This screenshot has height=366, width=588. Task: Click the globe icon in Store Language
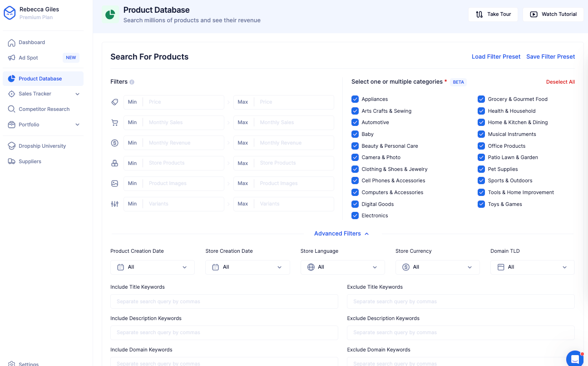coord(311,267)
